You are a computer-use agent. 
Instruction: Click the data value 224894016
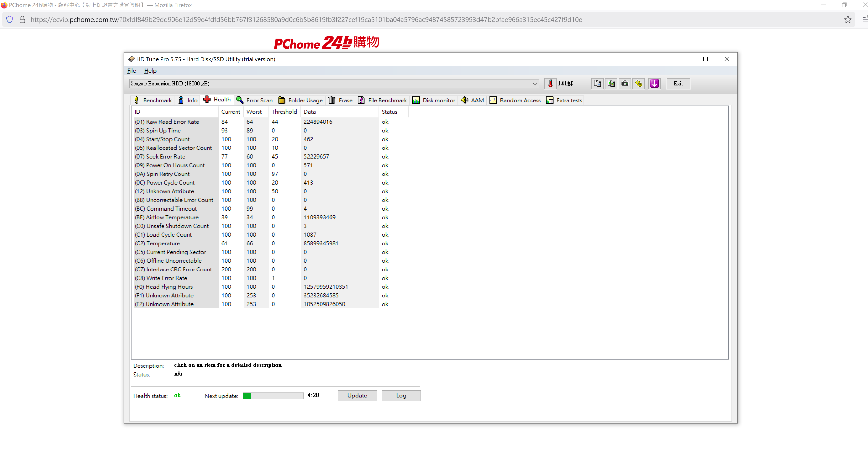click(318, 122)
